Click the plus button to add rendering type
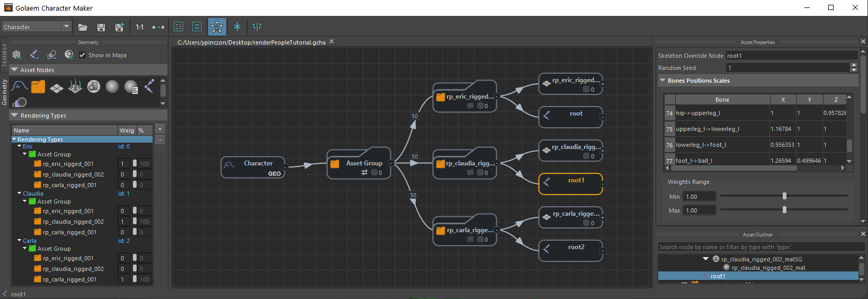 (x=160, y=129)
